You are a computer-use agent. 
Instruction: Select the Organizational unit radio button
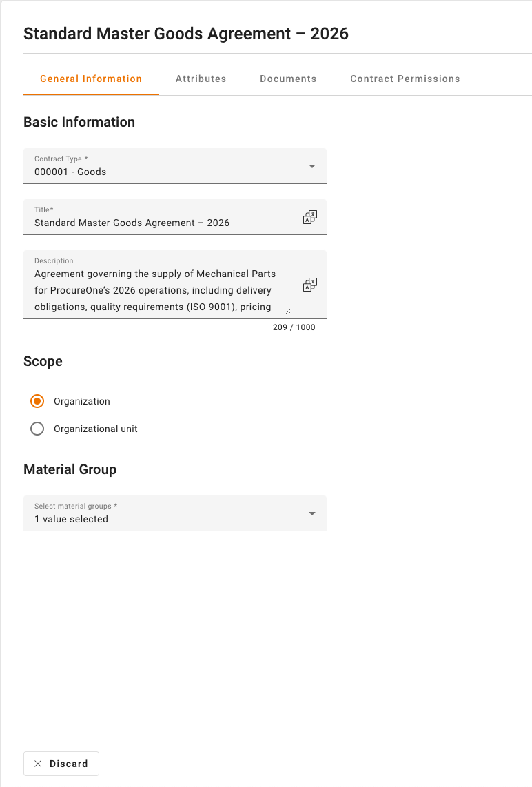(38, 429)
